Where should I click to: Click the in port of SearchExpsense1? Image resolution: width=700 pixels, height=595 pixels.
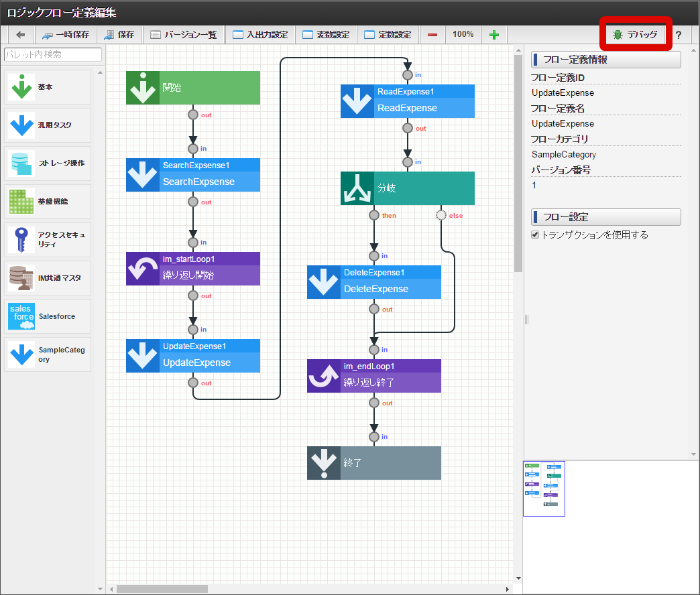click(193, 149)
